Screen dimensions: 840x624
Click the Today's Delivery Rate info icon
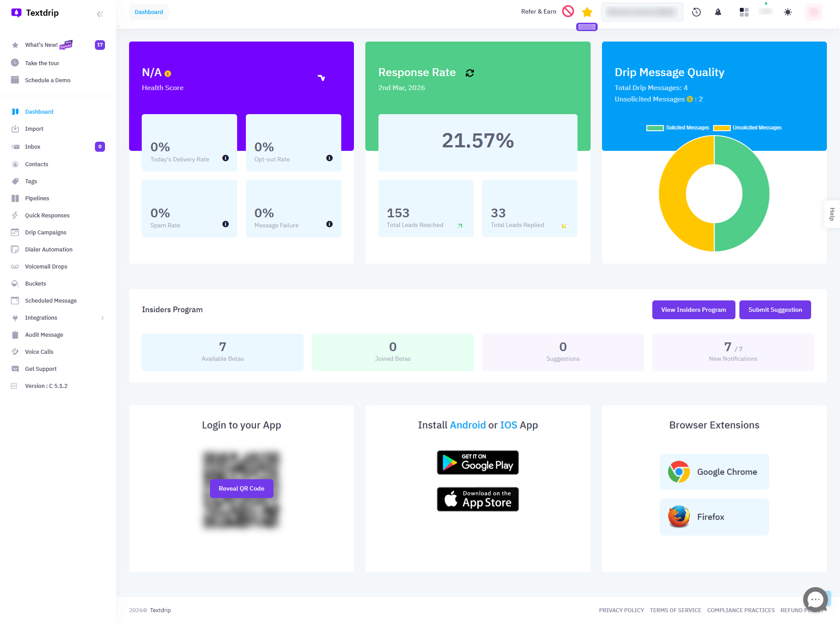[225, 158]
